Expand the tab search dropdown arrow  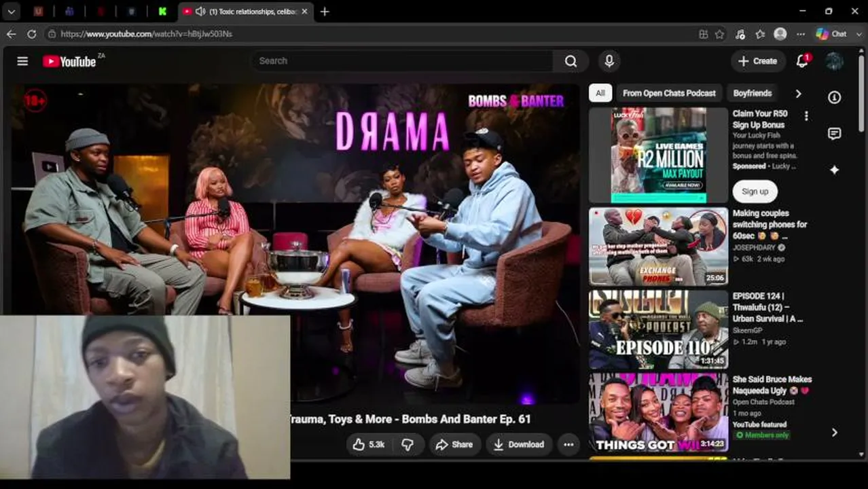tap(12, 12)
